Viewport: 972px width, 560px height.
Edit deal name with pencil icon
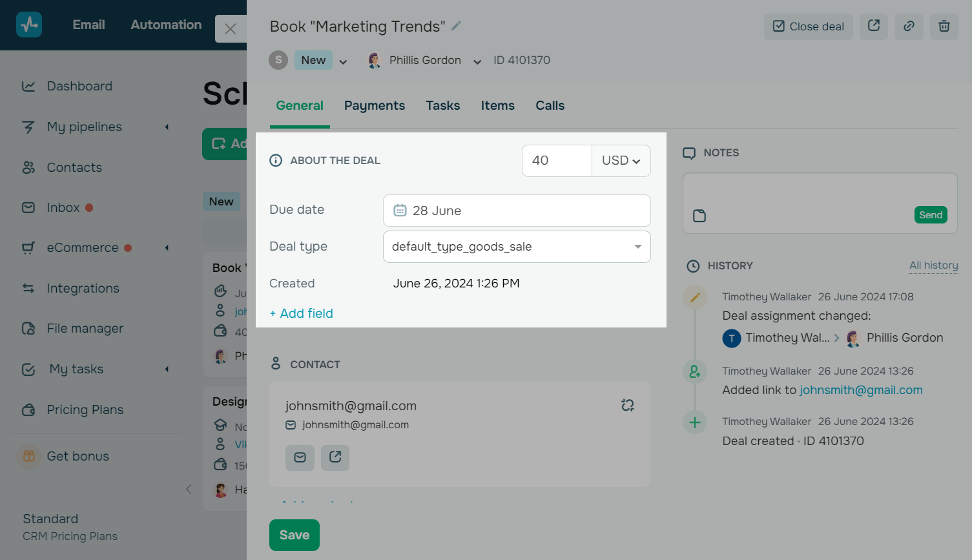tap(456, 26)
